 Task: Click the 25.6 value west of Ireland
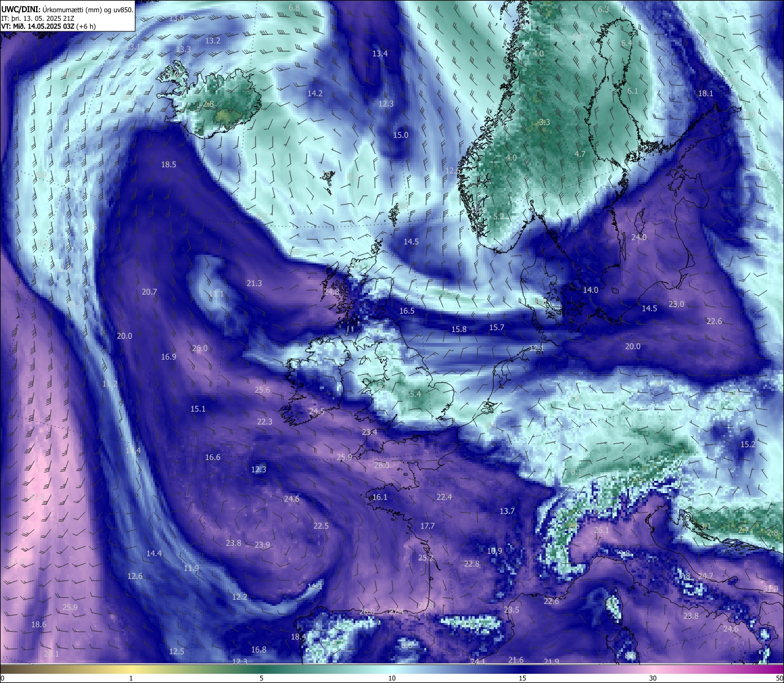[262, 390]
